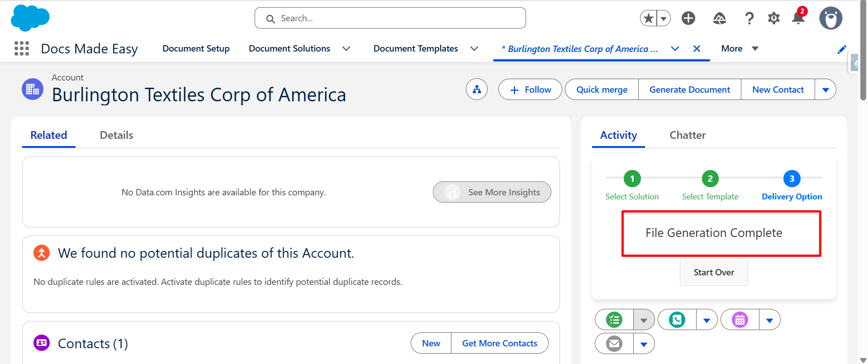
Task: Expand Document Templates tab chevron
Action: [x=474, y=48]
